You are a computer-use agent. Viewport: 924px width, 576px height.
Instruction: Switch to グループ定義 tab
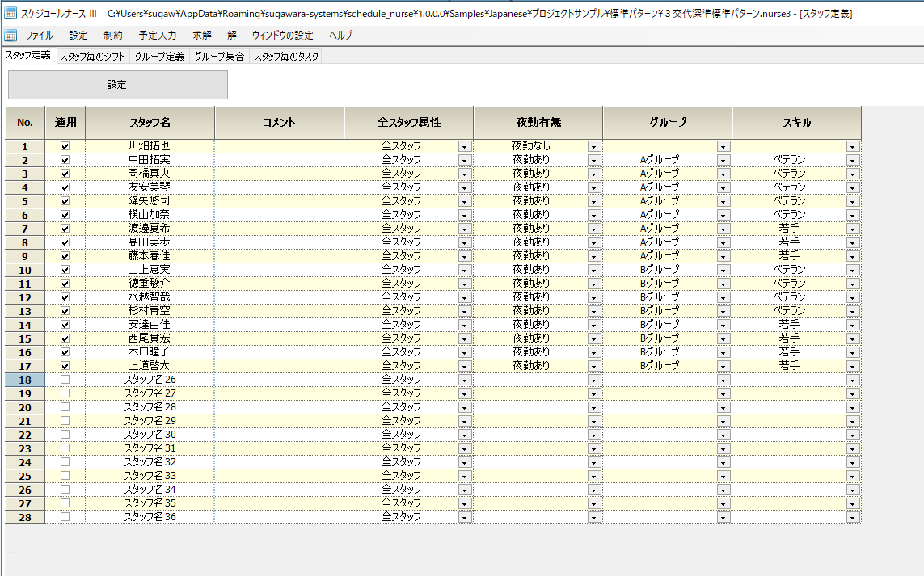159,57
